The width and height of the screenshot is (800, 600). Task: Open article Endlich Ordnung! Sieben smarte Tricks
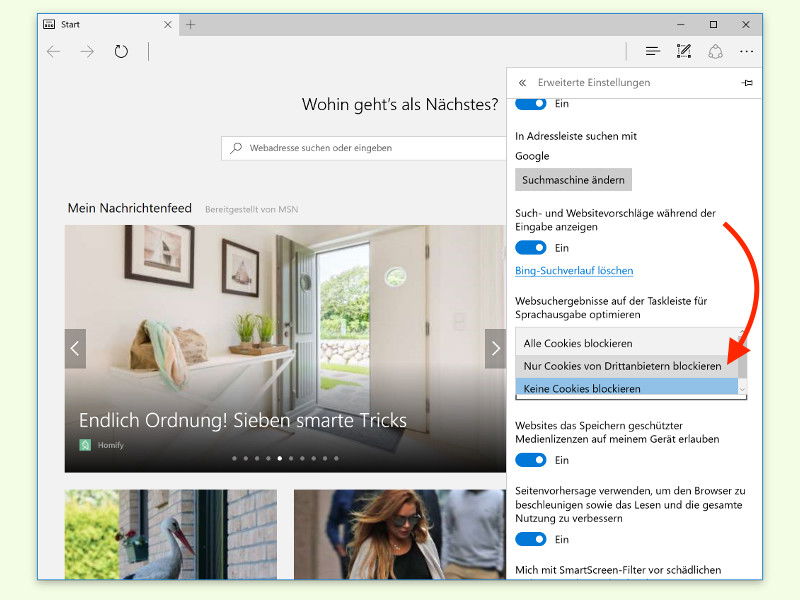(x=243, y=420)
